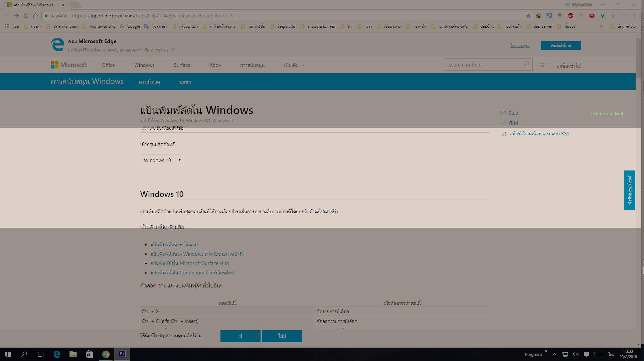The image size is (644, 361).
Task: Click the Chrome reload page icon
Action: [x=26, y=16]
